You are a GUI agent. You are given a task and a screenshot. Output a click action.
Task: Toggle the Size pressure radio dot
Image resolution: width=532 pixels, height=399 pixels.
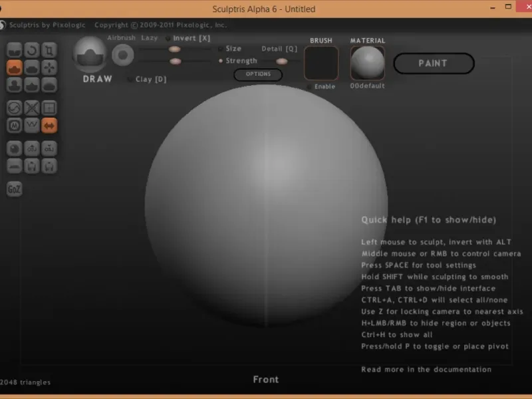(221, 49)
